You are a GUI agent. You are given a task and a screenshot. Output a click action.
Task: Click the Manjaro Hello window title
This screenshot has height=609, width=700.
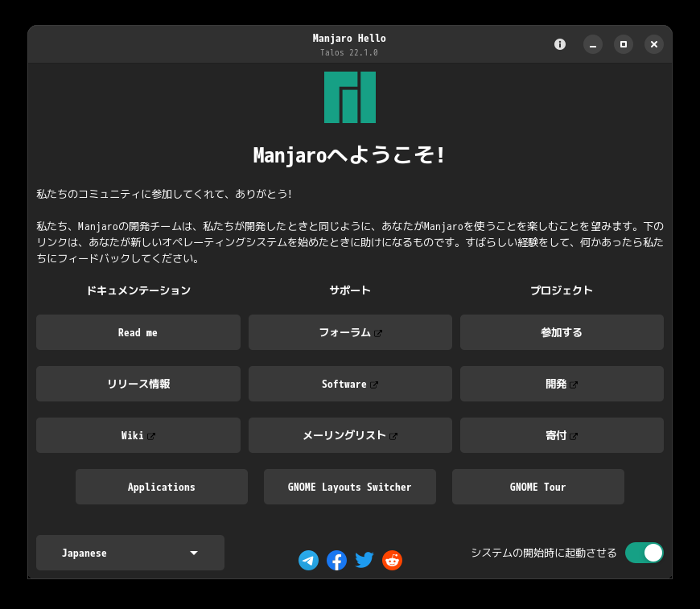point(349,39)
